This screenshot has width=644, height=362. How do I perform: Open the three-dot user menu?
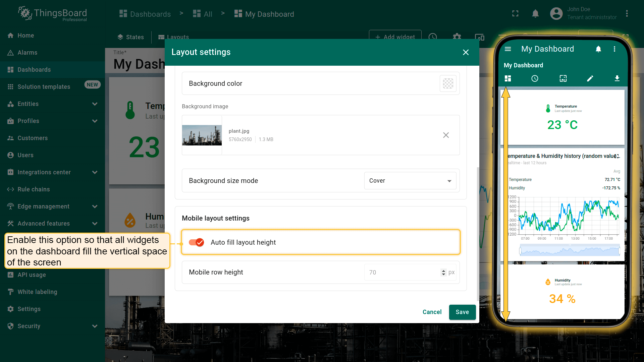(x=627, y=14)
